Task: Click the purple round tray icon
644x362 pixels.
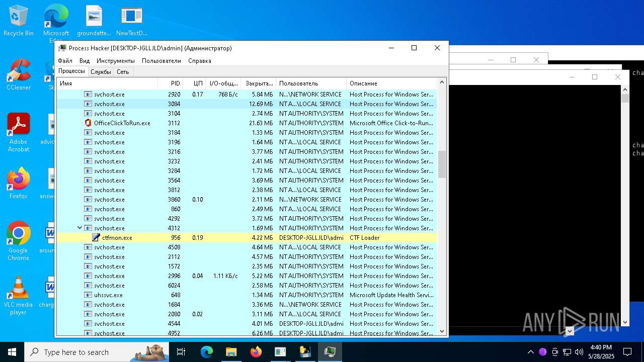Action: pos(542,352)
